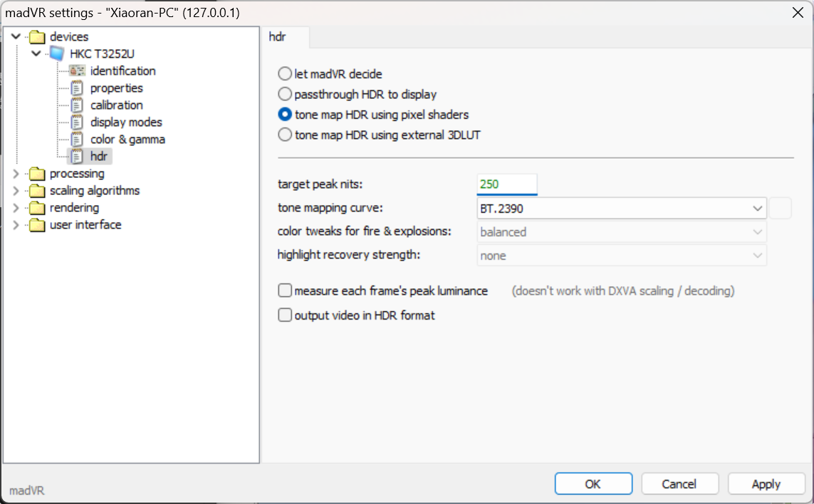814x504 pixels.
Task: Open the tone mapping curve dropdown
Action: point(621,209)
